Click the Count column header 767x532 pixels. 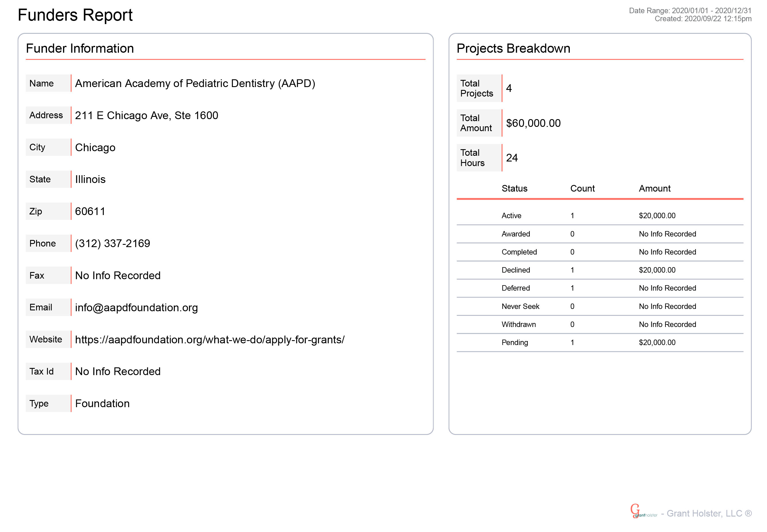pyautogui.click(x=582, y=188)
